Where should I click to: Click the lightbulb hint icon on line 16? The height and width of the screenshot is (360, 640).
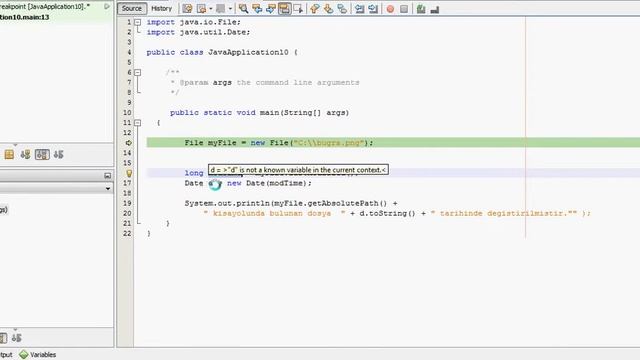[x=129, y=173]
